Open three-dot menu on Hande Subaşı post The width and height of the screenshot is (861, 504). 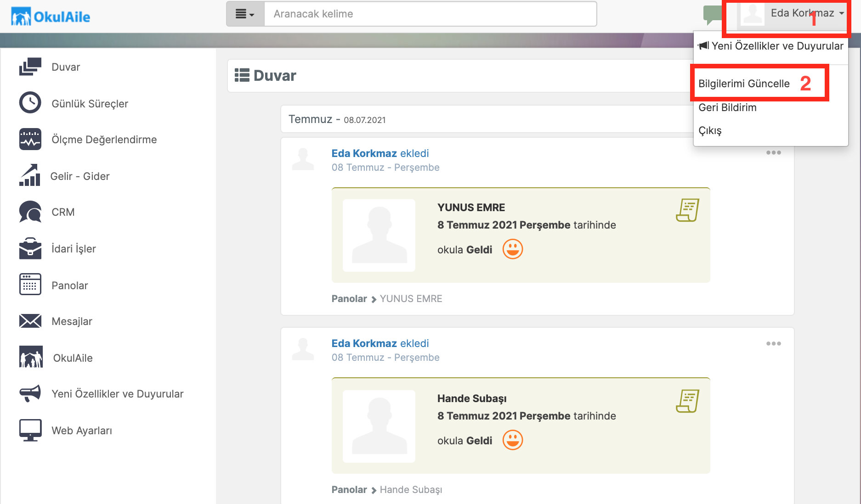(x=774, y=343)
